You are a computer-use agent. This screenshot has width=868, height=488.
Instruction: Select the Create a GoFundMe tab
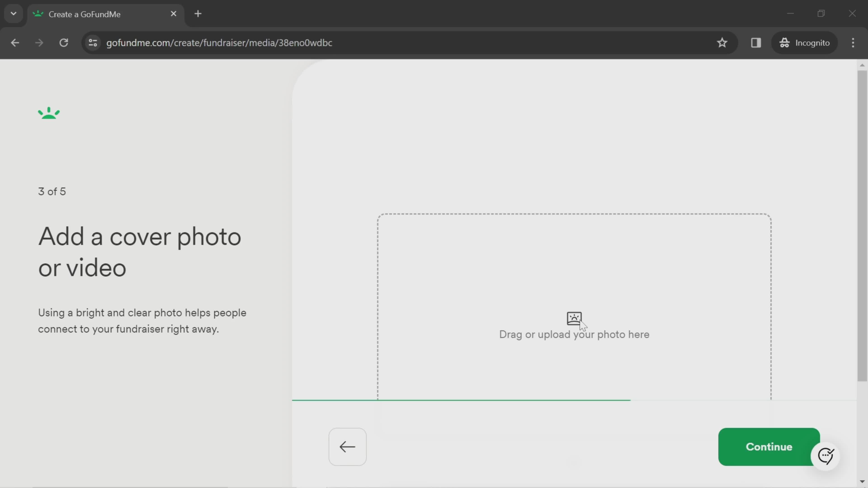tap(106, 14)
